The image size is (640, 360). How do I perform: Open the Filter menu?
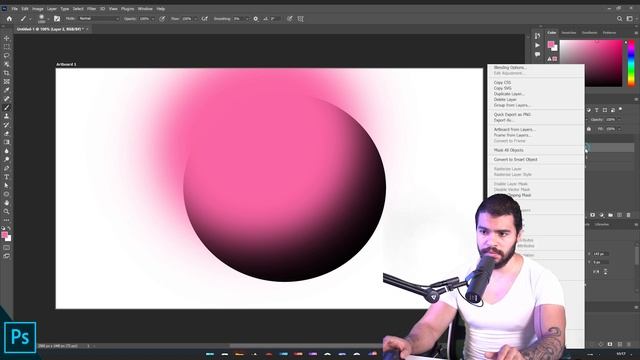[x=91, y=9]
